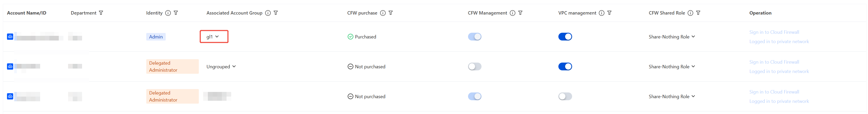
Task: Click Sign in to Cloud Firewall, first row
Action: click(x=774, y=32)
